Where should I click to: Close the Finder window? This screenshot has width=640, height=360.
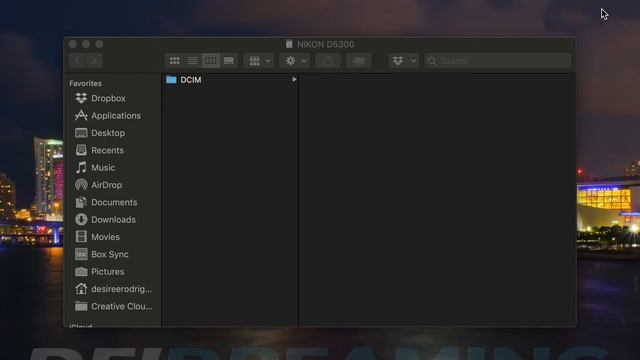click(73, 44)
